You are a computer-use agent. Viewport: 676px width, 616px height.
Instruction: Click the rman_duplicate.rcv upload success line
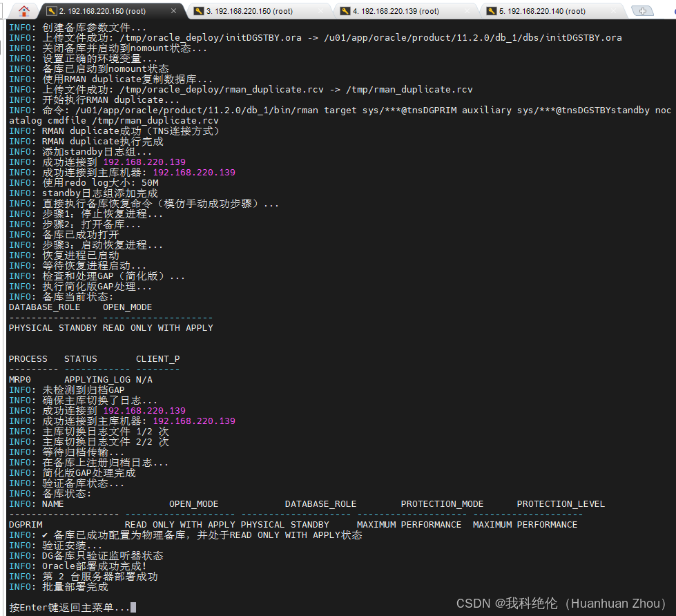click(x=241, y=90)
